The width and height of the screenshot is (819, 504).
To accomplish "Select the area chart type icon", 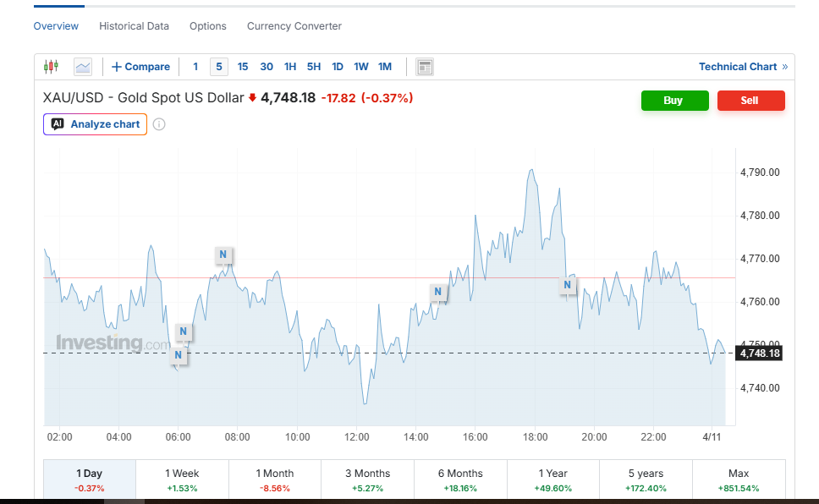I will tap(82, 67).
